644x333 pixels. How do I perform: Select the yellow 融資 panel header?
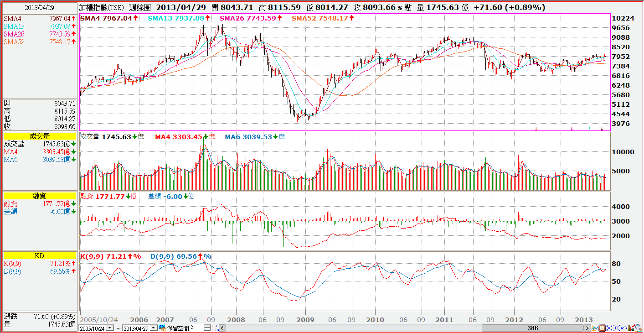coord(40,195)
